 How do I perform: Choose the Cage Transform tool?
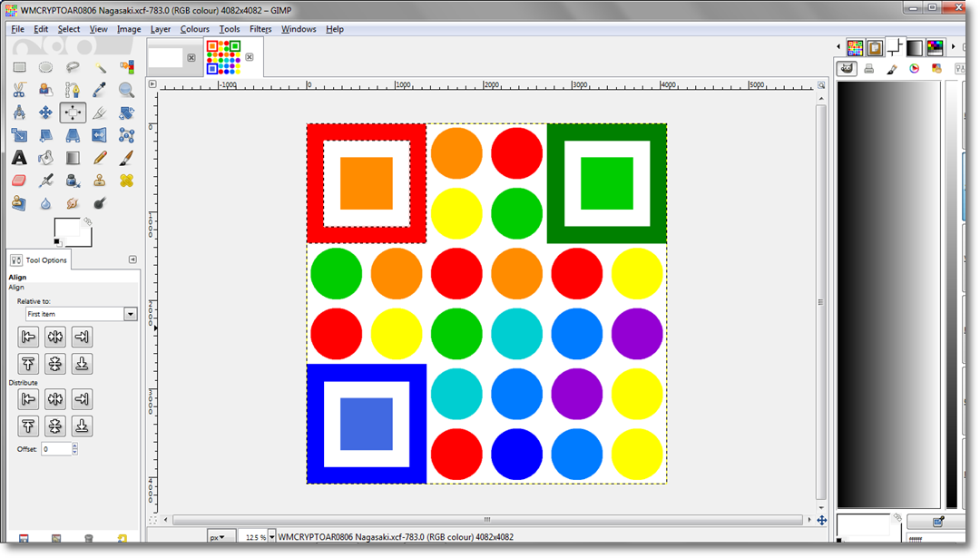pyautogui.click(x=126, y=135)
